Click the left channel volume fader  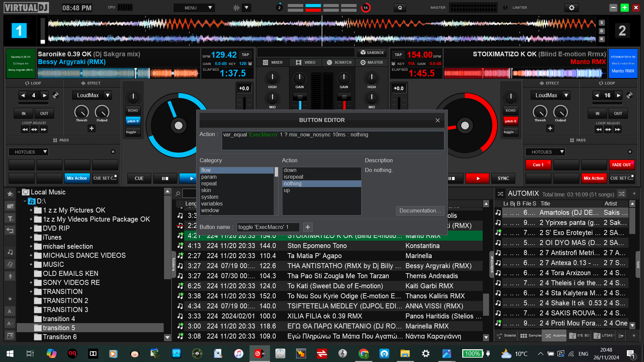pyautogui.click(x=300, y=97)
